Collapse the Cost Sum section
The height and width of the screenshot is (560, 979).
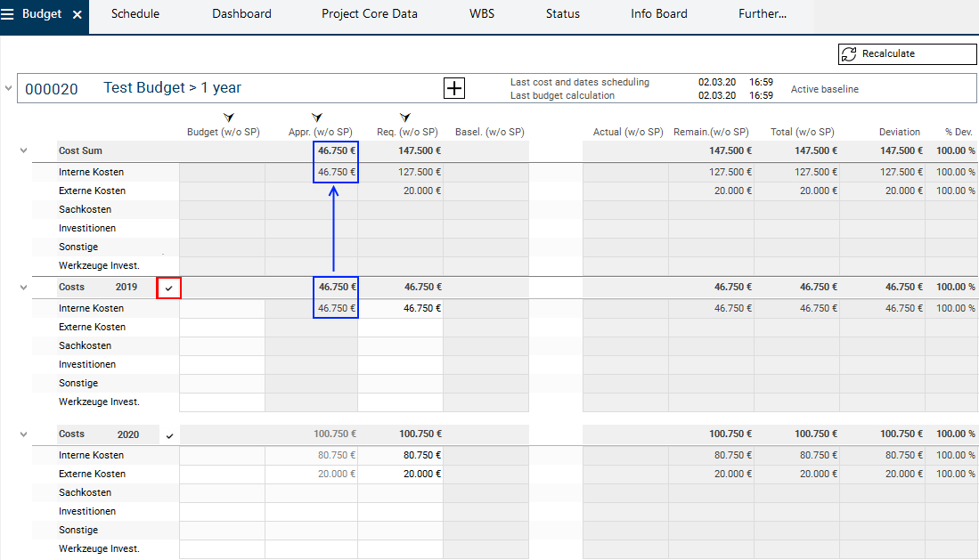(24, 150)
